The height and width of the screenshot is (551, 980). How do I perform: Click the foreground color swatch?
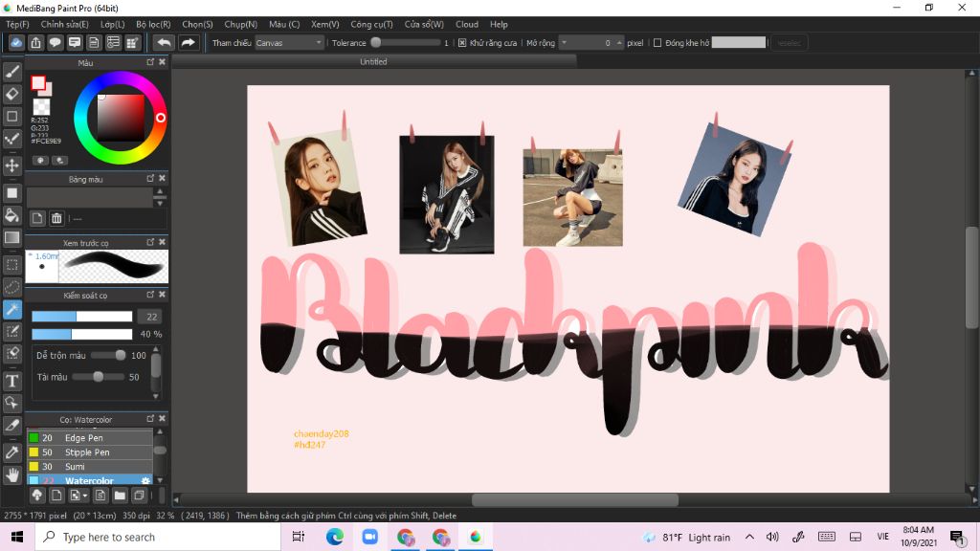pyautogui.click(x=38, y=83)
